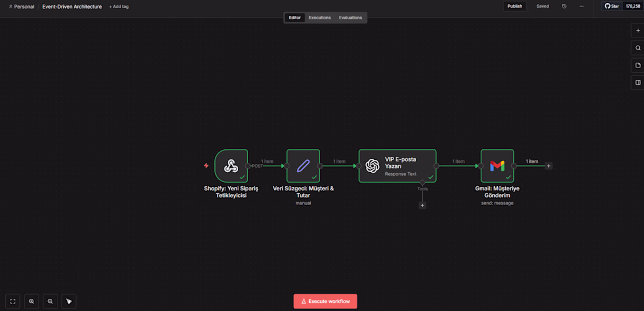Image resolution: width=644 pixels, height=311 pixels.
Task: Go to the Personal project breadcrumb
Action: pos(21,6)
